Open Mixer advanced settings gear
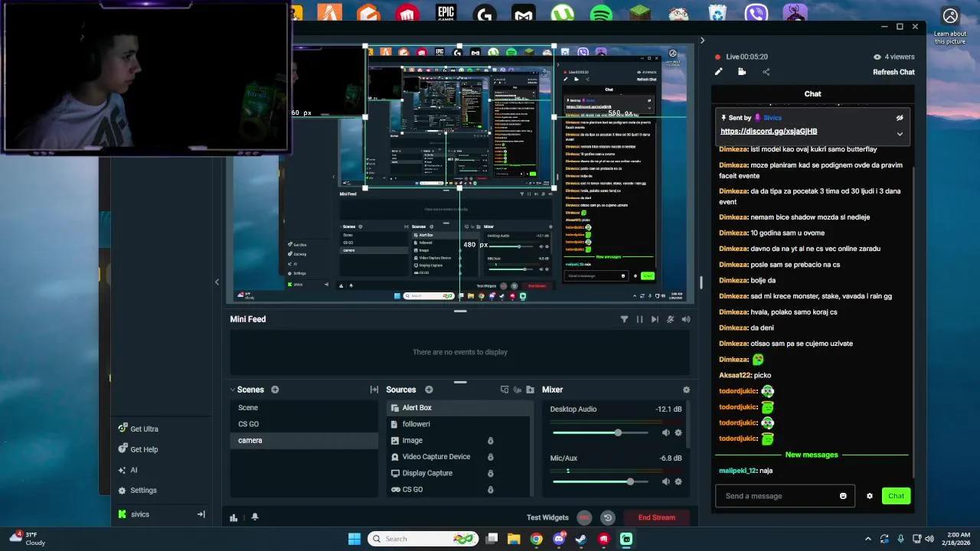This screenshot has height=551, width=980. pos(686,390)
